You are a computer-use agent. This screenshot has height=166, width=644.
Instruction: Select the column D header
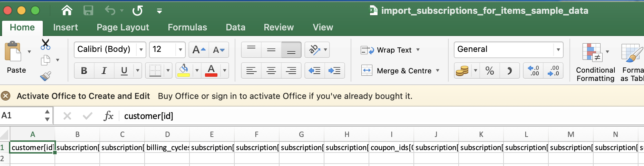pyautogui.click(x=167, y=135)
